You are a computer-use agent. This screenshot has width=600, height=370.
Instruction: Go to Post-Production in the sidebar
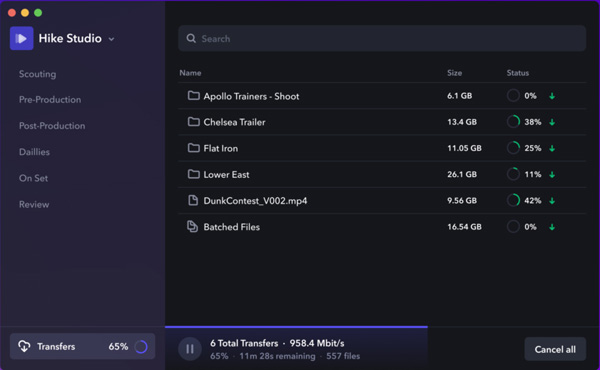click(x=52, y=126)
